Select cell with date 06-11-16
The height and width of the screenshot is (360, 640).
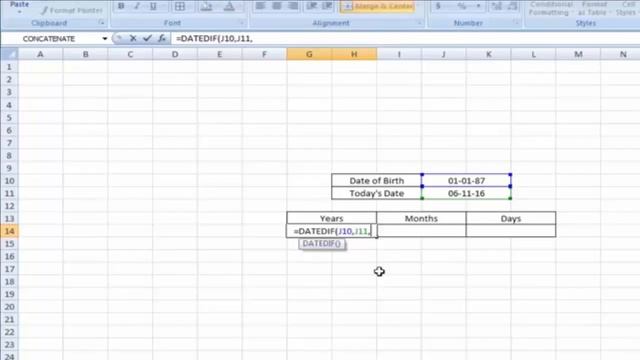click(466, 193)
